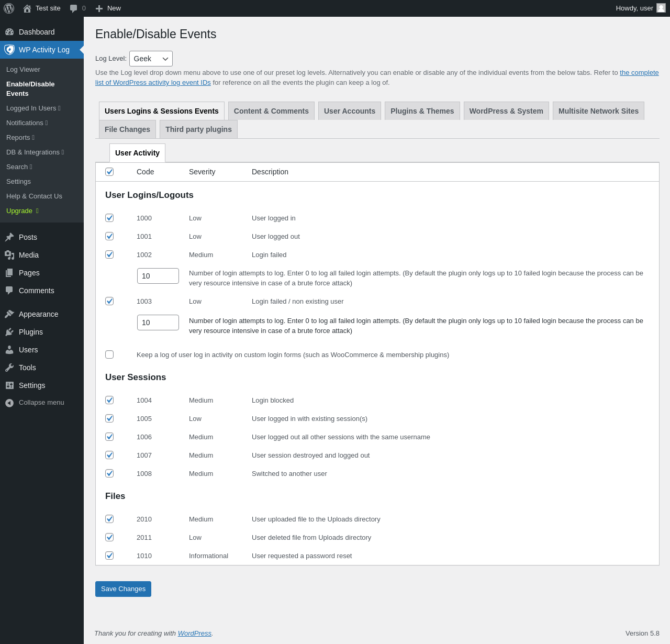Viewport: 670px width, 644px height.
Task: Click the Plugins plug icon in sidebar
Action: 9,332
